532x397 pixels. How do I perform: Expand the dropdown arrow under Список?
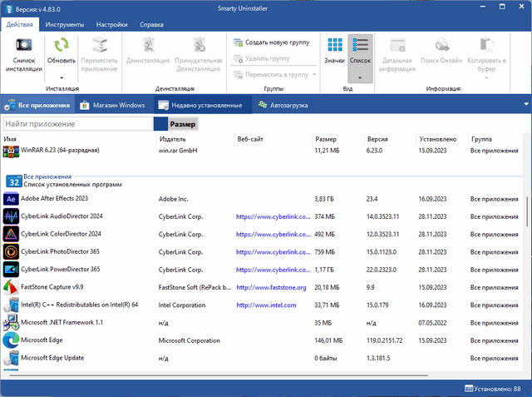pos(360,76)
